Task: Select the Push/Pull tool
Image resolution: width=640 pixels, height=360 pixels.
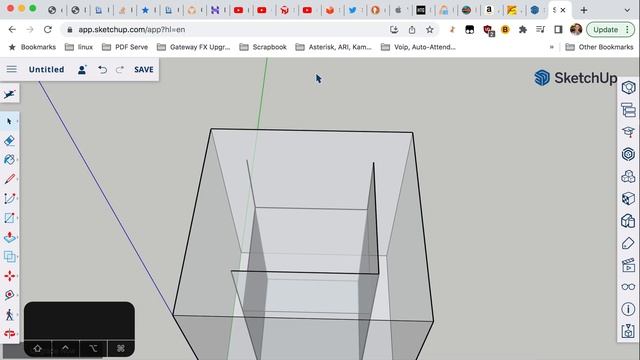Action: [x=9, y=237]
